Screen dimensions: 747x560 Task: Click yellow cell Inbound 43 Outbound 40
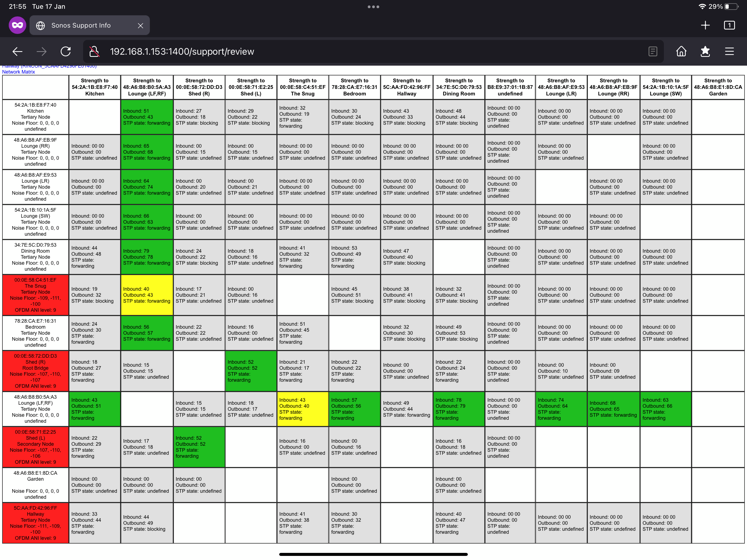point(303,409)
